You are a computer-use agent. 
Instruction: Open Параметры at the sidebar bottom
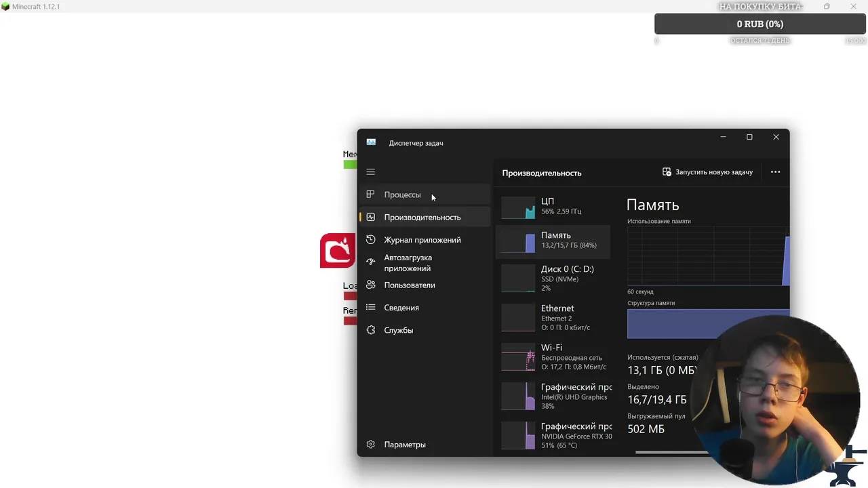(x=425, y=445)
